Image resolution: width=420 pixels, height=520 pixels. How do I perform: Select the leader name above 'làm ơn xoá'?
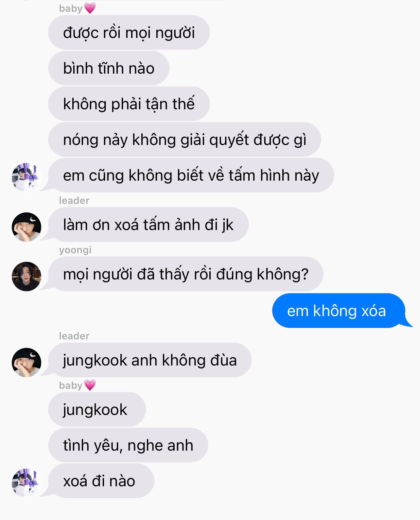(74, 200)
